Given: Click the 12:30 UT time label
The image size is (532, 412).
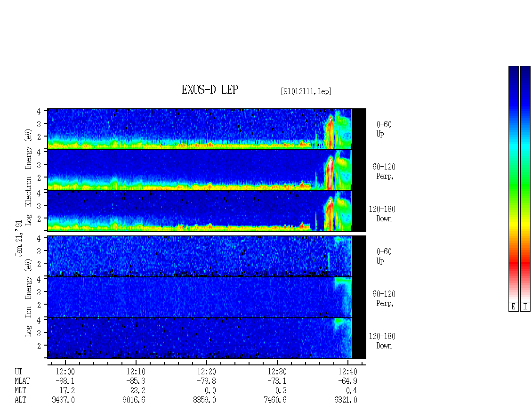Looking at the screenshot, I should point(277,372).
